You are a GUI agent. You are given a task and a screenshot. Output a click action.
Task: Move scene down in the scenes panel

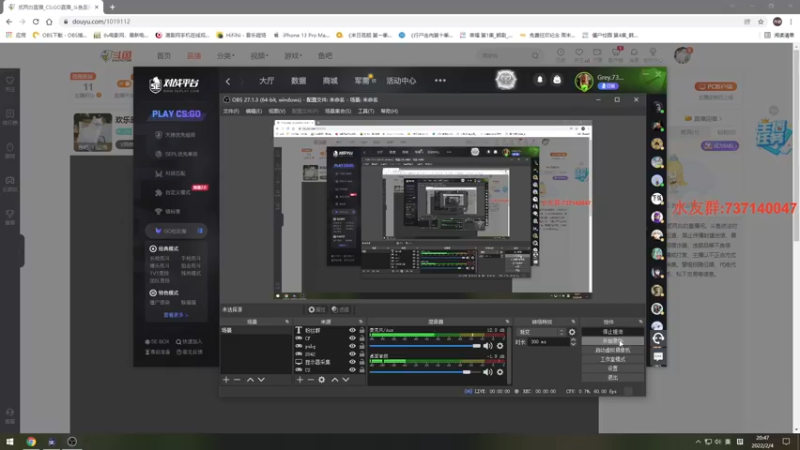(261, 380)
